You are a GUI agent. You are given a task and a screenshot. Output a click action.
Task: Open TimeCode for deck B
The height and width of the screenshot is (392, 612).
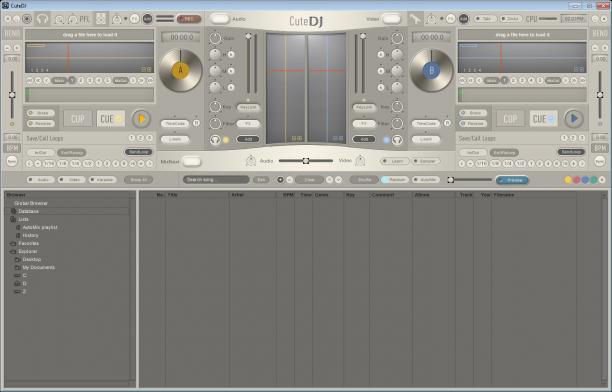[x=425, y=123]
